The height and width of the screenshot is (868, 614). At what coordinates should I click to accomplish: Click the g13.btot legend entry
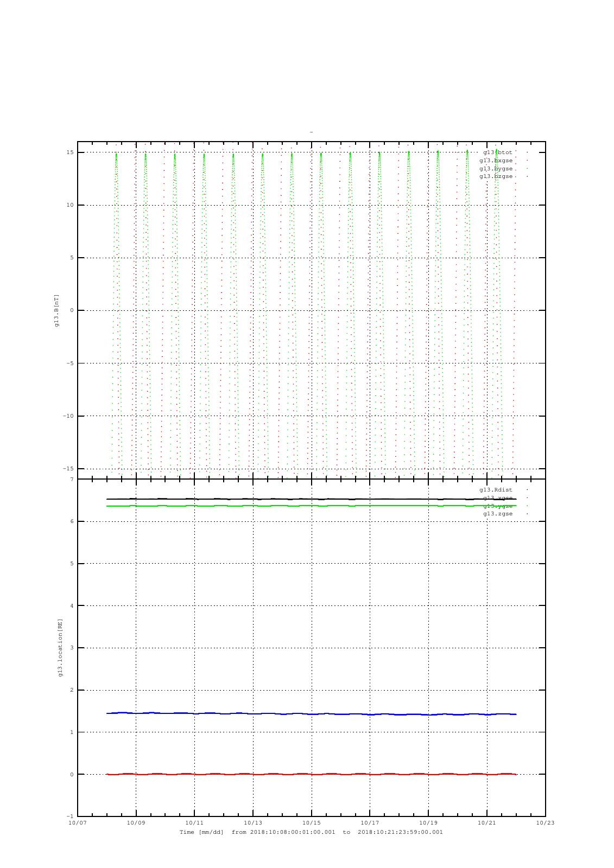(x=498, y=152)
